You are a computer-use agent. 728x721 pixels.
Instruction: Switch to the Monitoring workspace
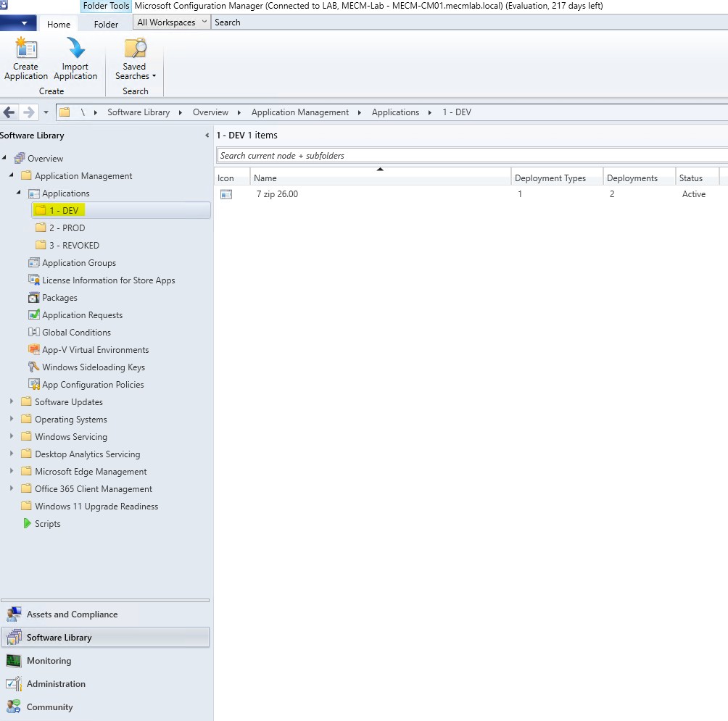click(49, 660)
